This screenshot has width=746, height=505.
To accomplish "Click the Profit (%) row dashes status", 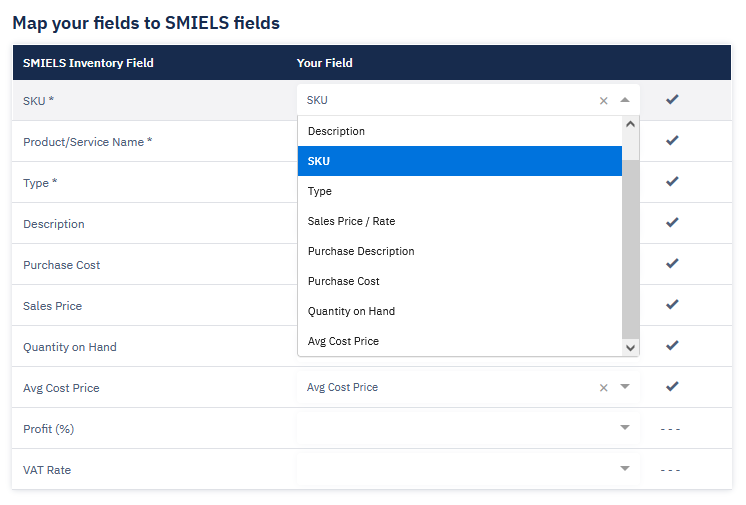I will pyautogui.click(x=670, y=429).
